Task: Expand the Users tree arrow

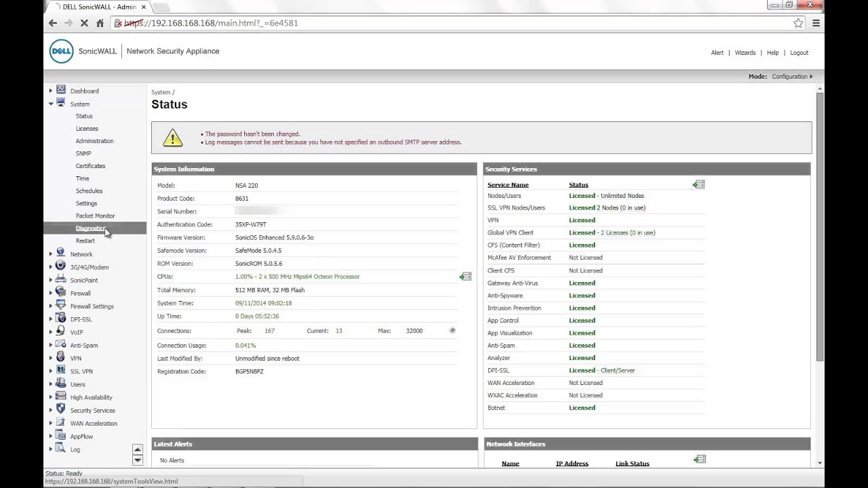Action: [50, 384]
